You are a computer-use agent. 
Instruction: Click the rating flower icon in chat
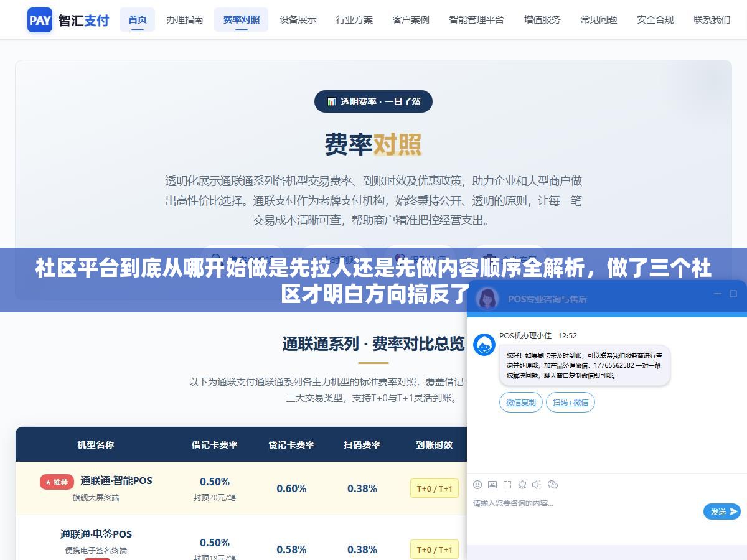click(522, 484)
